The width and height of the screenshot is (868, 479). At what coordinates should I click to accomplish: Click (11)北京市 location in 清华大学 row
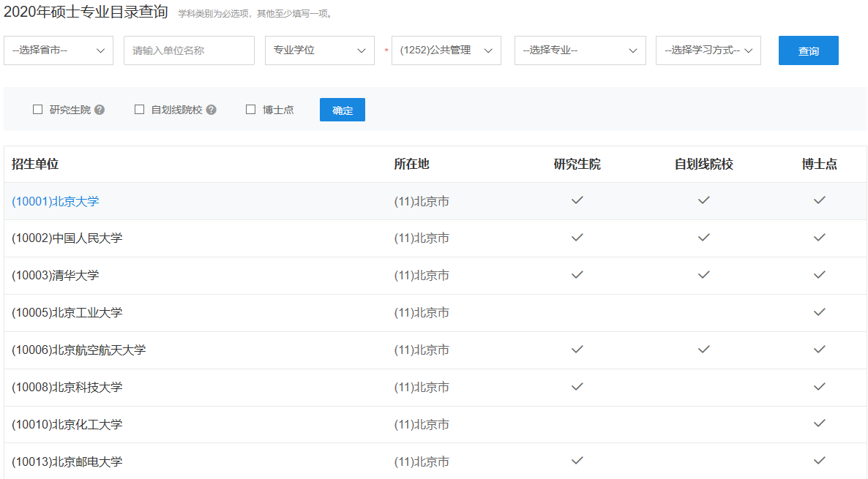(x=422, y=276)
